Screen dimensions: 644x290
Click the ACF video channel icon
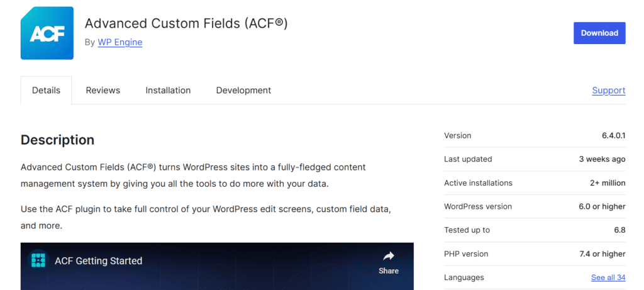click(x=38, y=260)
